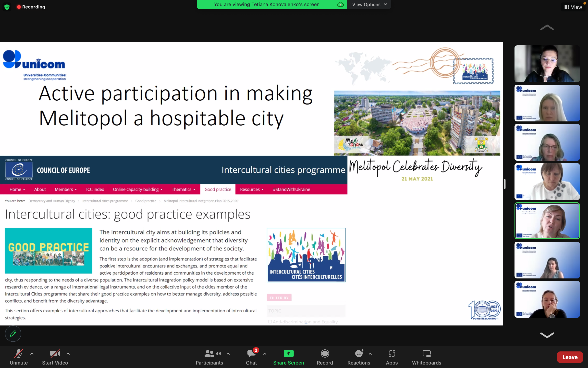The width and height of the screenshot is (588, 368).
Task: Click the green annotate pencil icon
Action: (13, 333)
